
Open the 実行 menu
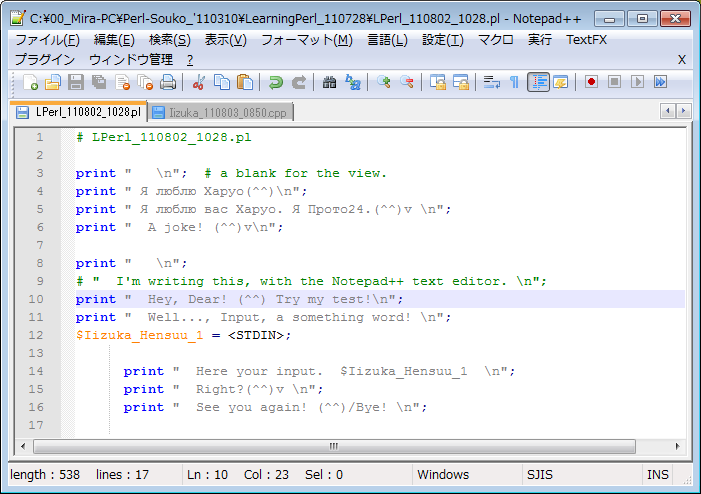click(540, 40)
